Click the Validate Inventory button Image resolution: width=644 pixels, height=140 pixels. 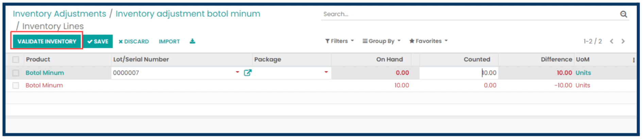[47, 41]
